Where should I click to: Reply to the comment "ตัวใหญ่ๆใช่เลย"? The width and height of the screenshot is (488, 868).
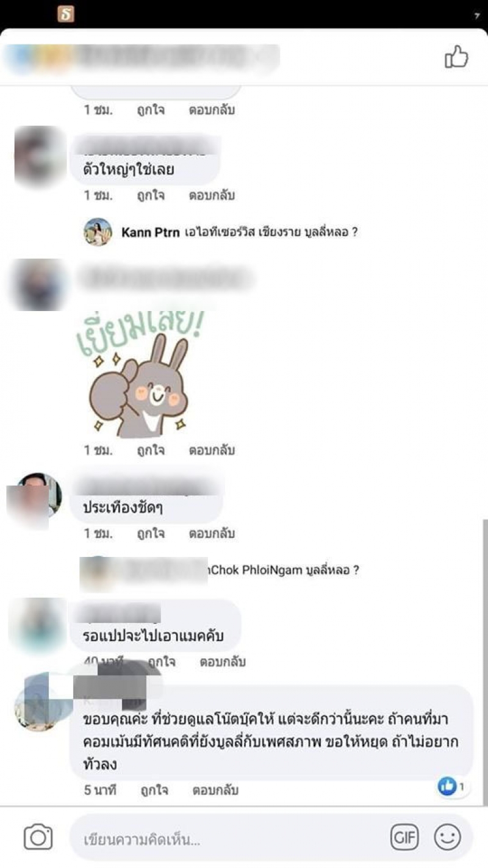pyautogui.click(x=212, y=195)
